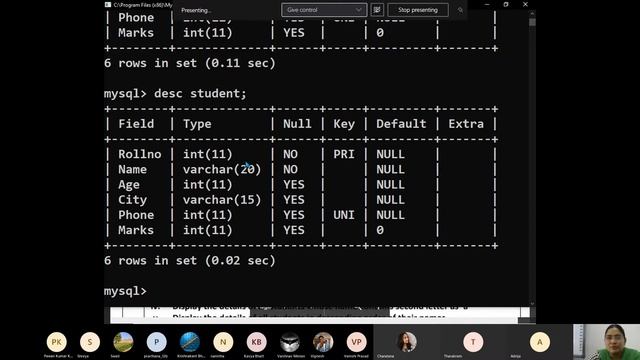Click scrollbar down arrow in console
The width and height of the screenshot is (640, 360).
click(532, 304)
